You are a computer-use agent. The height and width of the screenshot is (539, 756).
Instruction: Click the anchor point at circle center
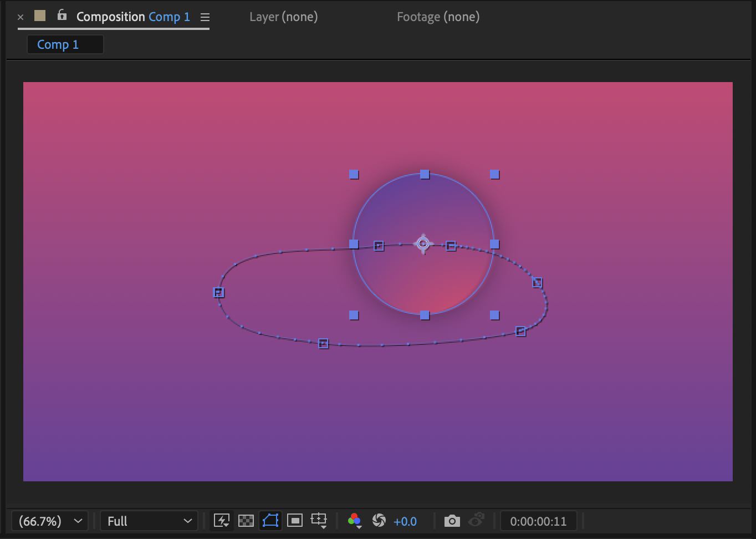423,244
